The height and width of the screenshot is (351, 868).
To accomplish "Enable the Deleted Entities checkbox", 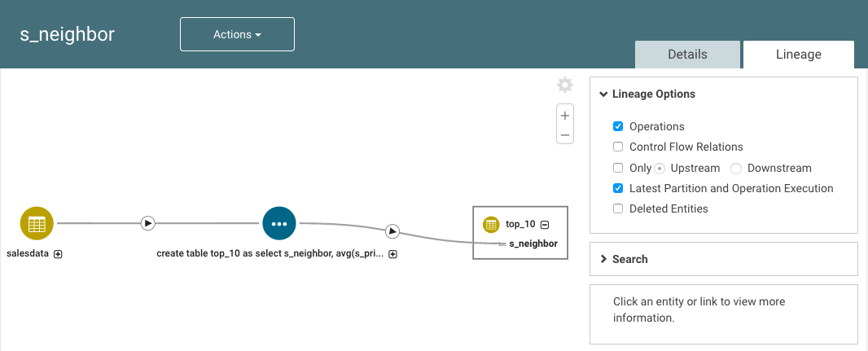I will pos(618,208).
